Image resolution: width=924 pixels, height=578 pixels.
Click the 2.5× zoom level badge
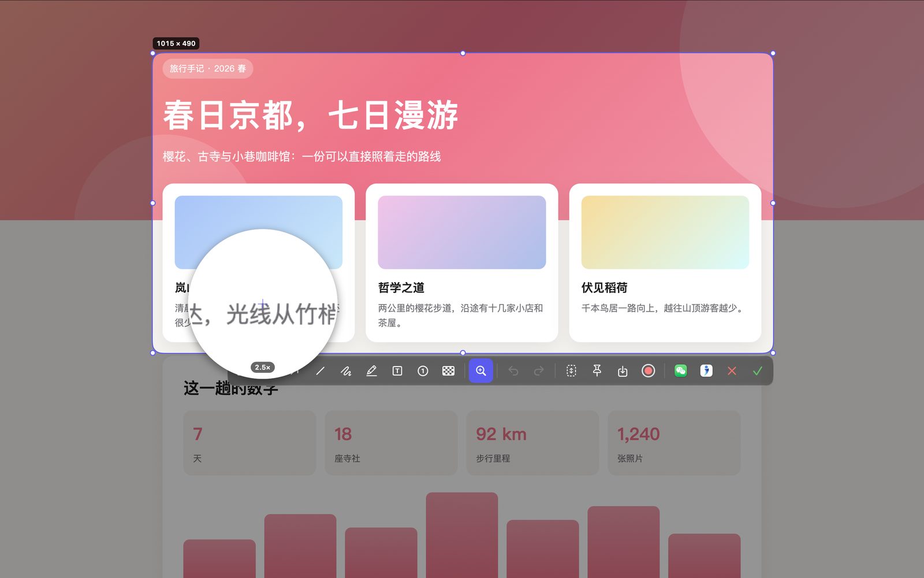click(263, 368)
